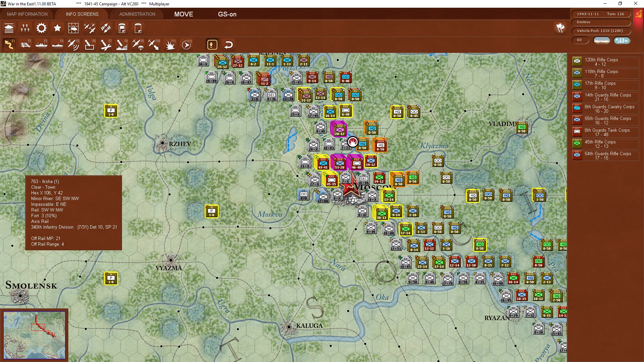Activate Amphibious transport mode F4
644x362 pixels.
pyautogui.click(x=57, y=45)
